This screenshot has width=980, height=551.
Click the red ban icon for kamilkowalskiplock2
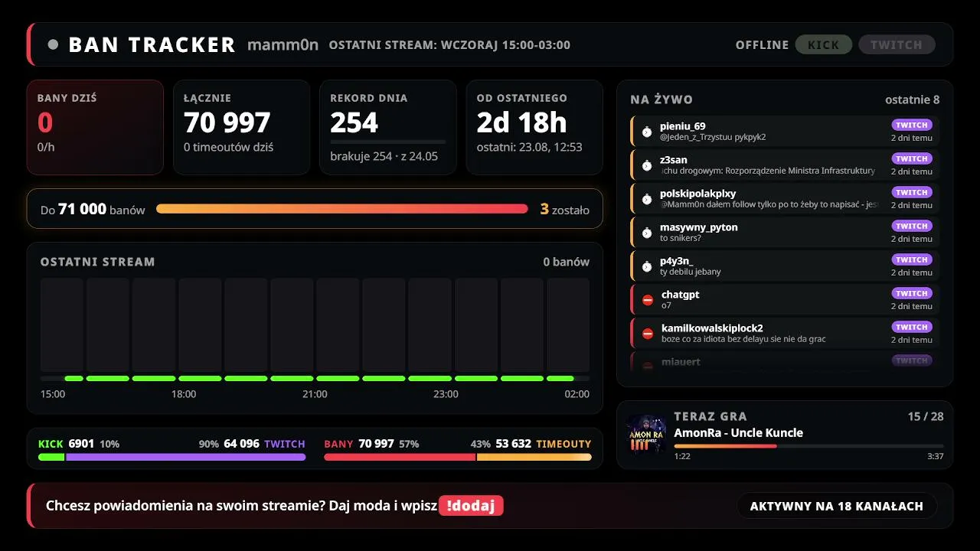648,334
